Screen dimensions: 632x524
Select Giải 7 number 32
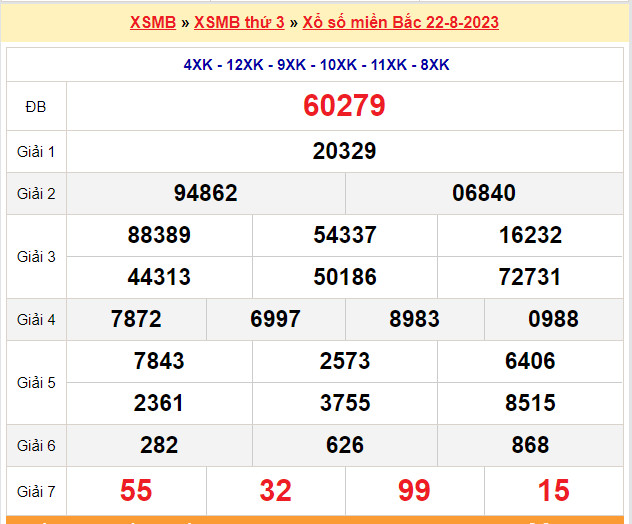(x=275, y=491)
